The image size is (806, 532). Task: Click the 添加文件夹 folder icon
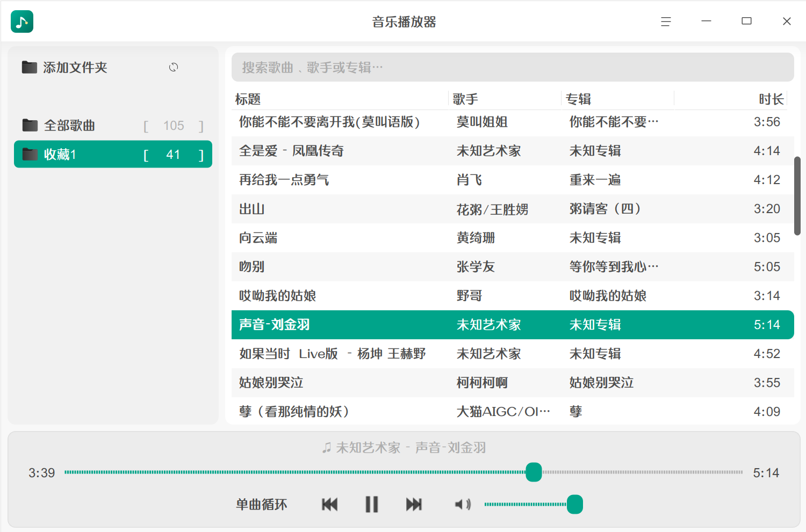[30, 67]
